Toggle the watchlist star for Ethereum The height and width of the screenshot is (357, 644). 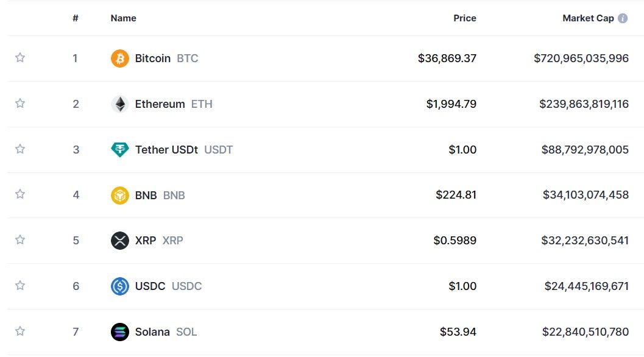(x=20, y=104)
